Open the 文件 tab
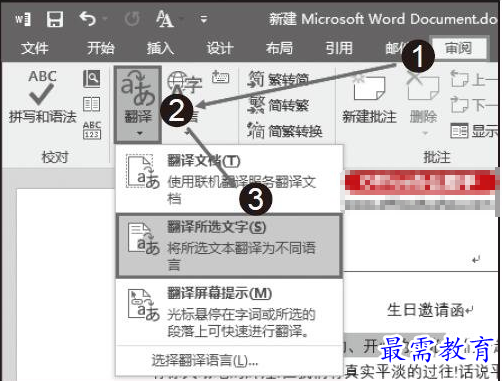The width and height of the screenshot is (502, 381). point(34,48)
